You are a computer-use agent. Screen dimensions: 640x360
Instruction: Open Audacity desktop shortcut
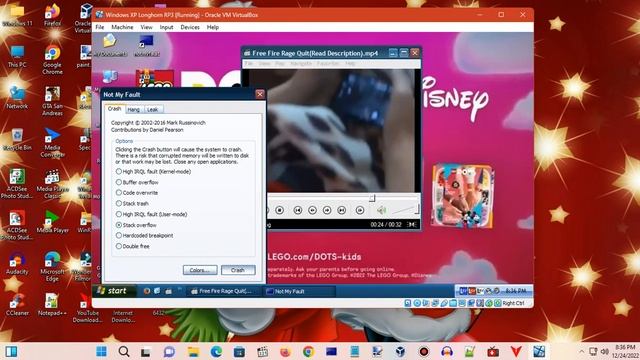point(17,263)
